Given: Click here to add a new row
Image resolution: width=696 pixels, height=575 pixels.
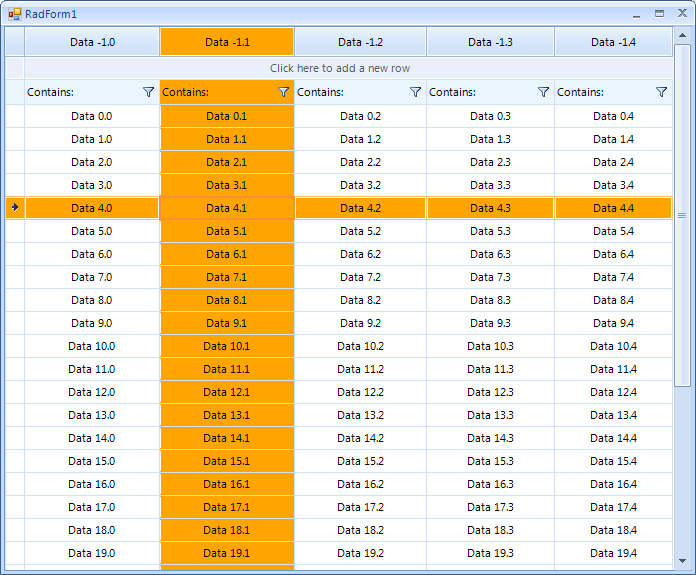Looking at the screenshot, I should [340, 68].
